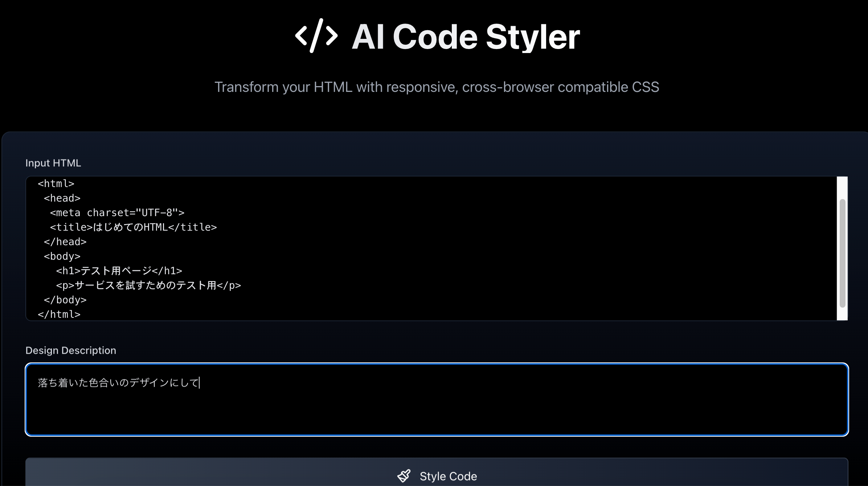
Task: Place cursor on the closing html tag
Action: 59,315
